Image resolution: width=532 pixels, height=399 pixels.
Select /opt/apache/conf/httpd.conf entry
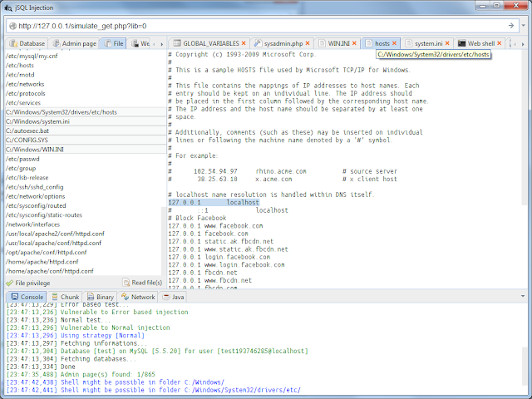(83, 253)
